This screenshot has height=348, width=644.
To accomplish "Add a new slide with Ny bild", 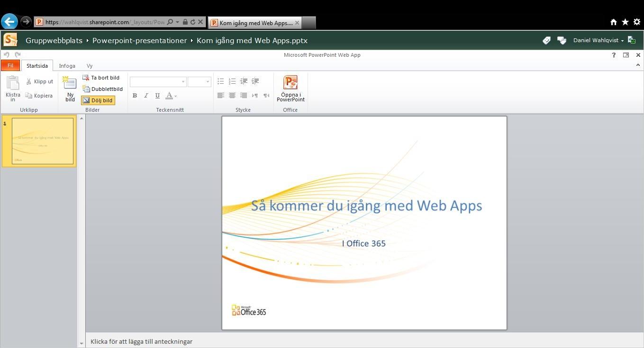I will click(70, 89).
